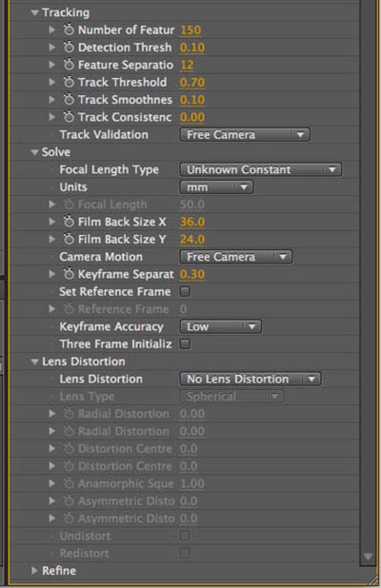
Task: Toggle stopwatch for Feature Separation
Action: (69, 65)
